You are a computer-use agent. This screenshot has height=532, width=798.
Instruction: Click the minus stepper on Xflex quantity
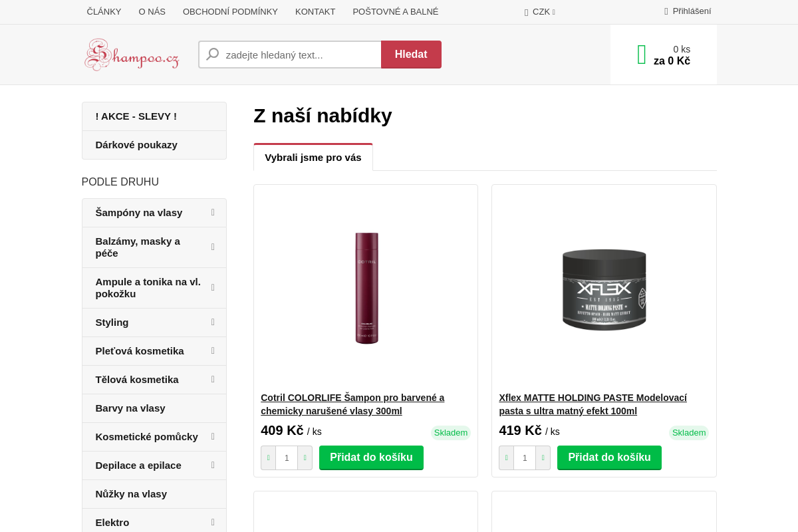click(506, 458)
